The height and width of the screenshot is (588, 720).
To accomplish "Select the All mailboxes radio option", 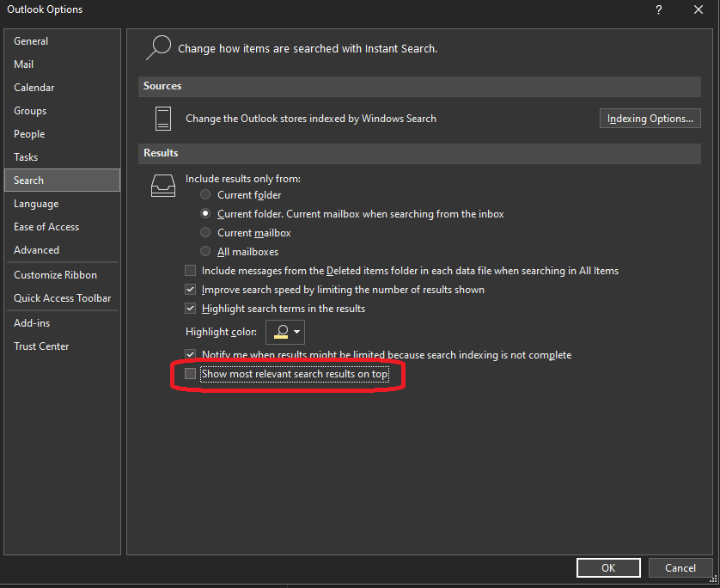I will point(205,251).
